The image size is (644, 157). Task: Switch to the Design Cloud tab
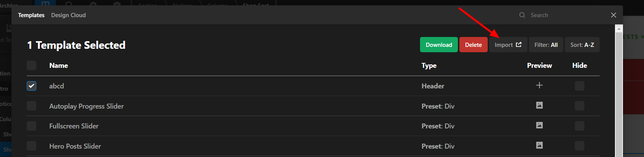tap(68, 15)
